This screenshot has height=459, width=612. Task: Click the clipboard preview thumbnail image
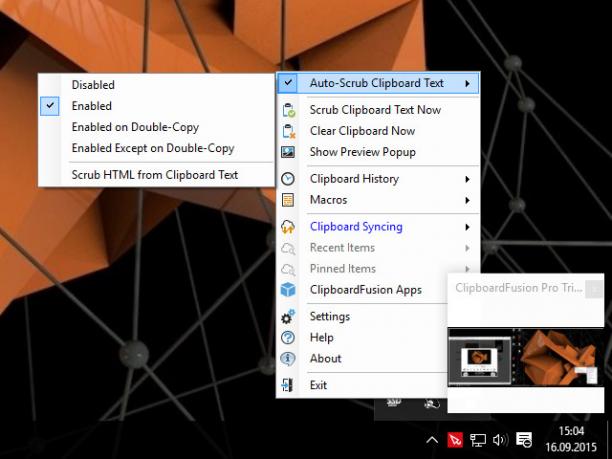tap(525, 357)
